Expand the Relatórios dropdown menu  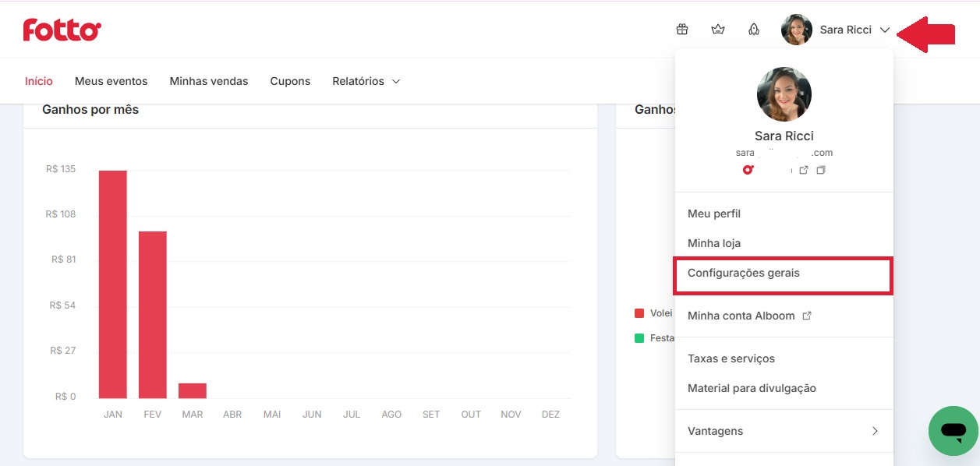click(366, 81)
